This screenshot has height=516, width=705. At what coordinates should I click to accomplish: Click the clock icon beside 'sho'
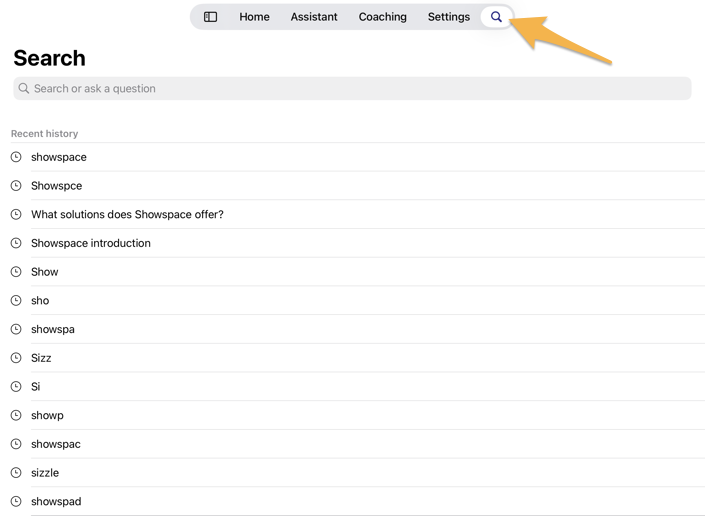pyautogui.click(x=16, y=301)
